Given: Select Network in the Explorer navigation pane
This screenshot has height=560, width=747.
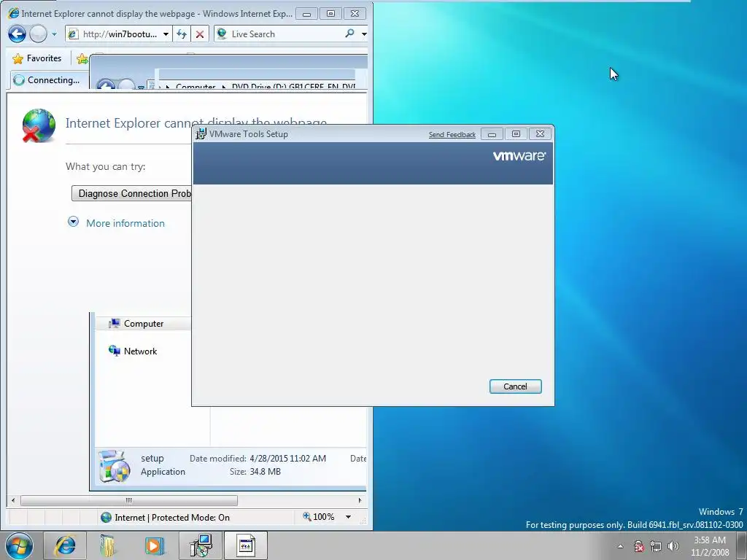Looking at the screenshot, I should click(x=133, y=351).
